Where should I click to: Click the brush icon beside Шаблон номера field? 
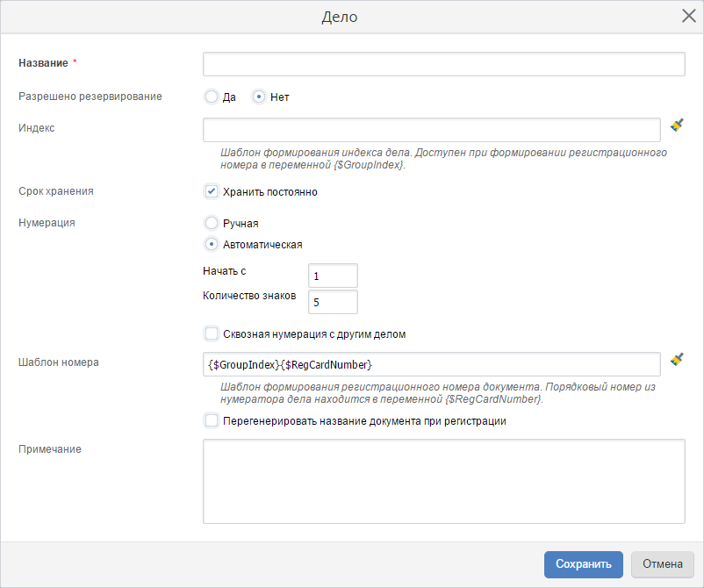tap(677, 359)
